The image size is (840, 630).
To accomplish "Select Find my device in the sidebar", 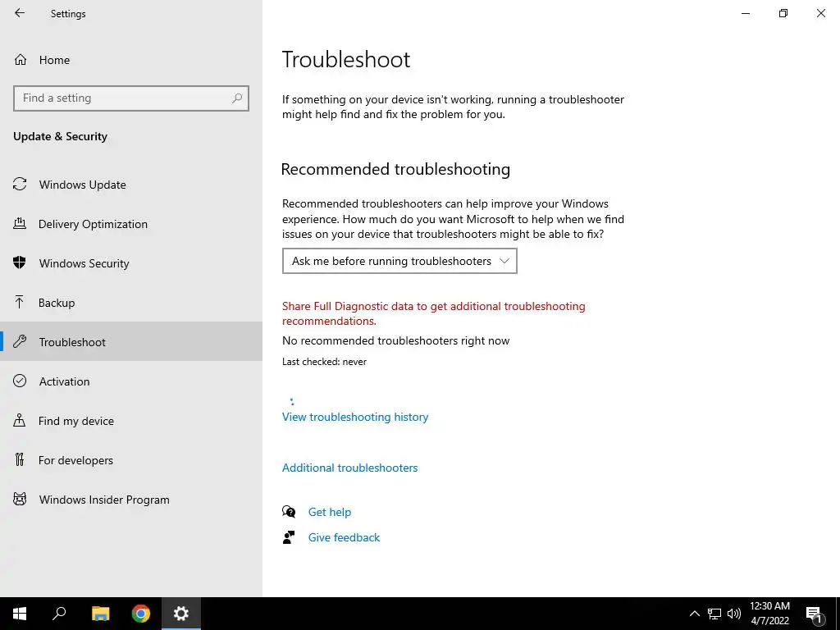I will [131, 421].
